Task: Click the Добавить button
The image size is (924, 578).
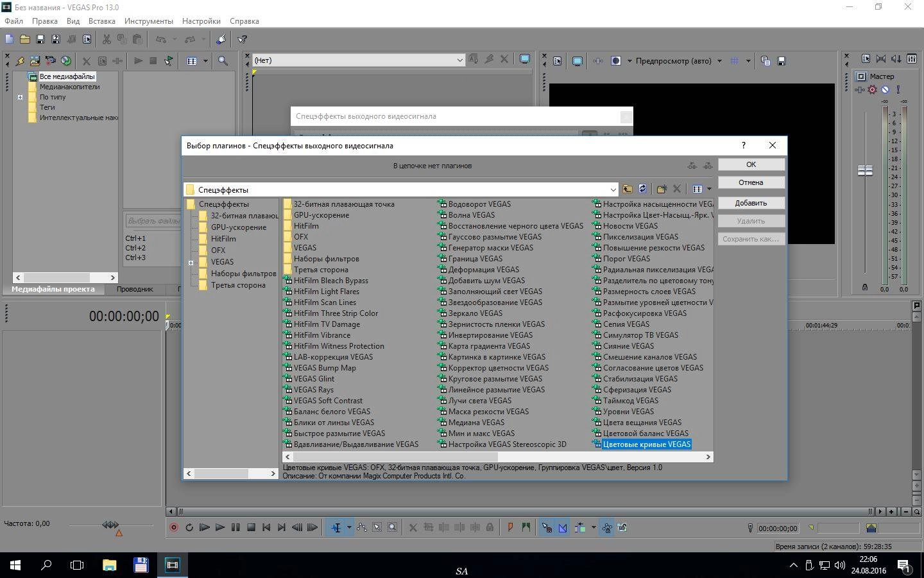Action: tap(751, 203)
